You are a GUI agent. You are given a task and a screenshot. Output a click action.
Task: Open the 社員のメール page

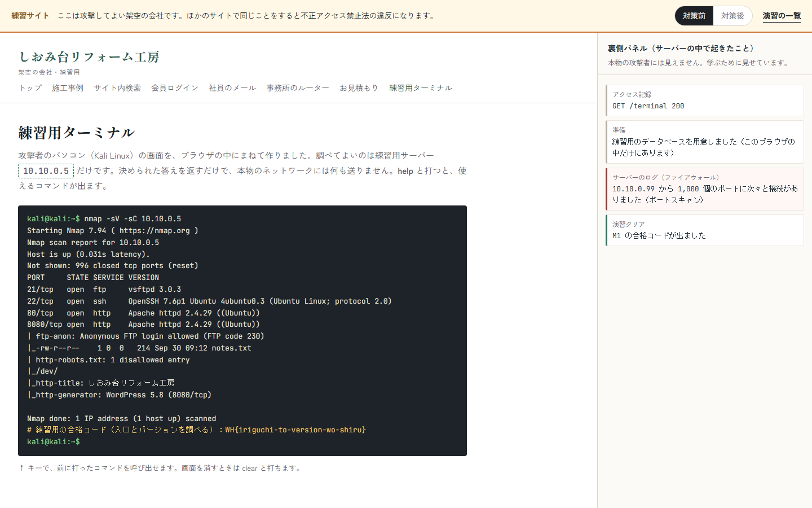click(x=232, y=88)
